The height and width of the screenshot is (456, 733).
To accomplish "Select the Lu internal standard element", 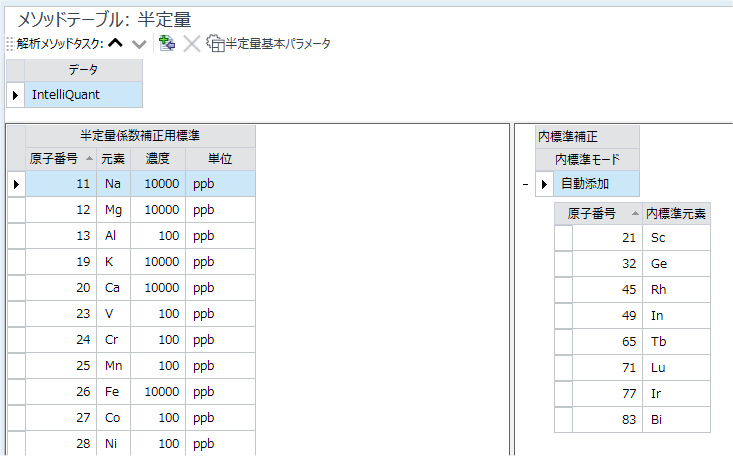I will [676, 367].
